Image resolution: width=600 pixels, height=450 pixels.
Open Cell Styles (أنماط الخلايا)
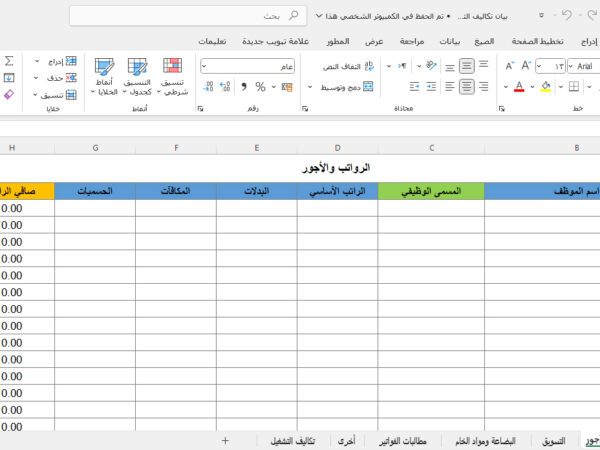pos(104,77)
